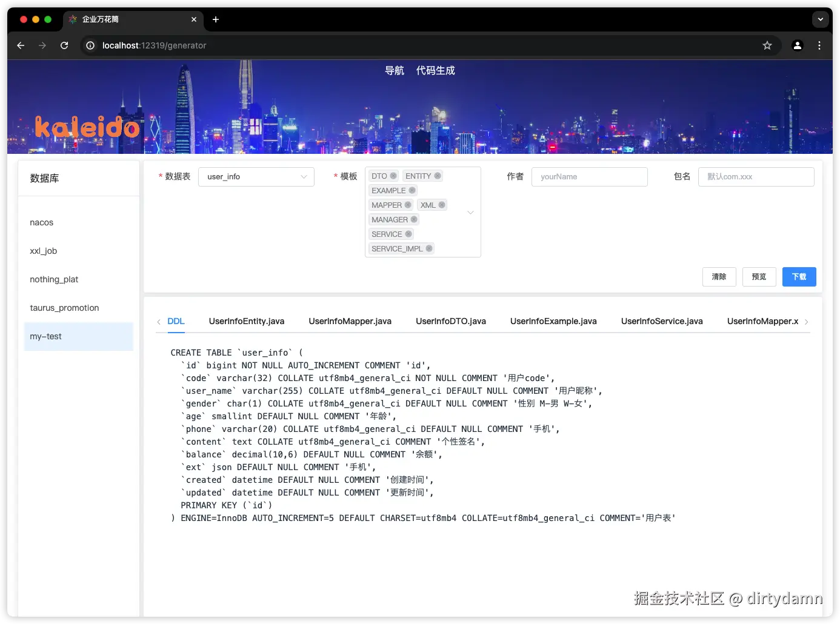840x624 pixels.
Task: Remove the EXAMPLE template tag
Action: coord(412,190)
